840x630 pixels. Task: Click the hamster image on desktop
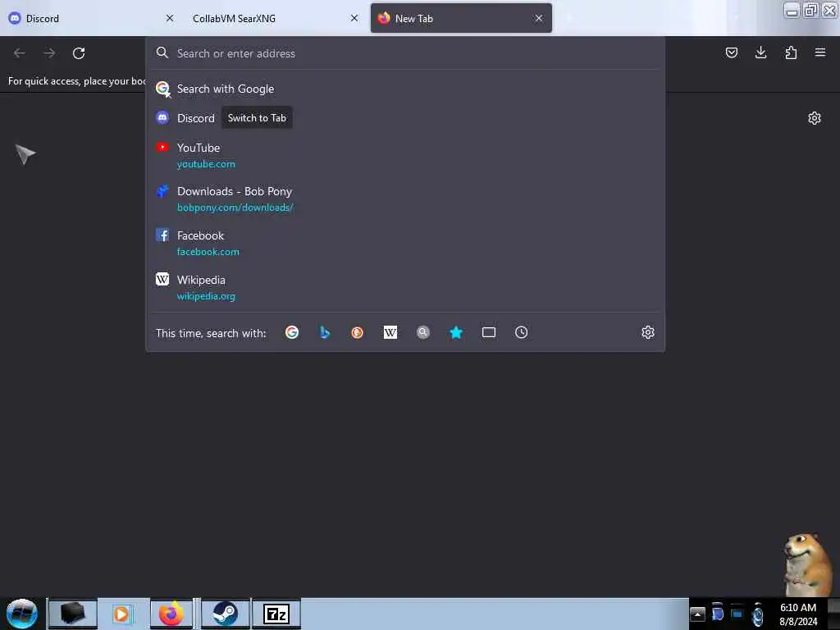point(808,564)
